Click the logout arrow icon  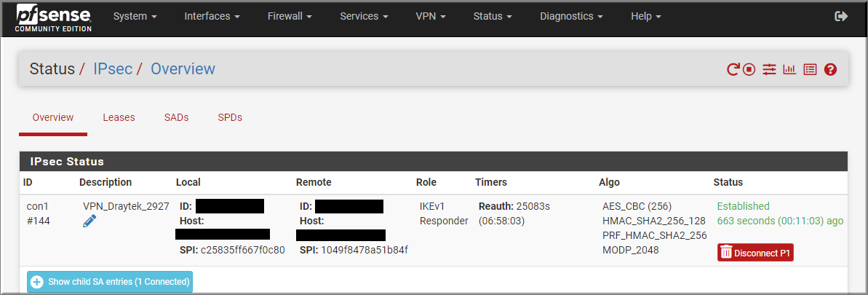(x=841, y=16)
